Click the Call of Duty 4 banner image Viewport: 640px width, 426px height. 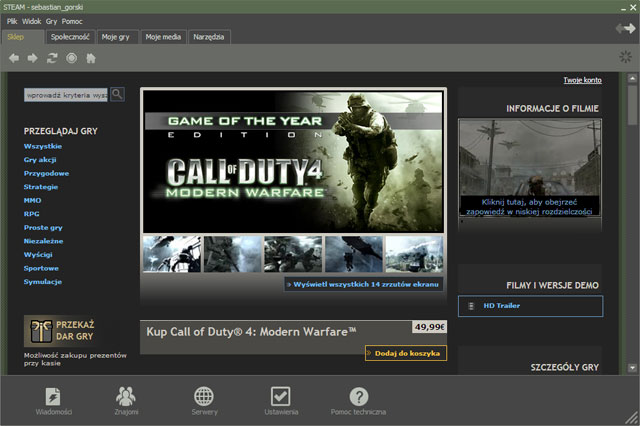(x=293, y=162)
